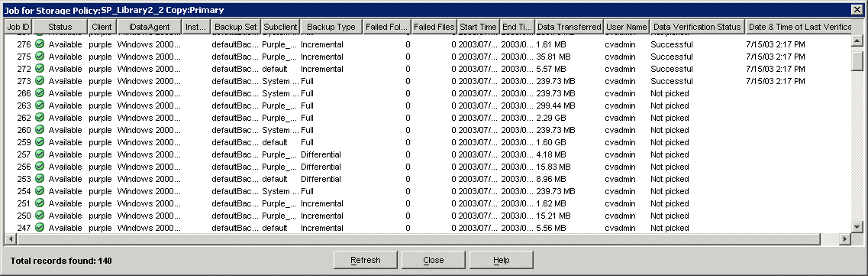Sort by the Backup Set column header
Screen dimensions: 868x276
(x=236, y=27)
